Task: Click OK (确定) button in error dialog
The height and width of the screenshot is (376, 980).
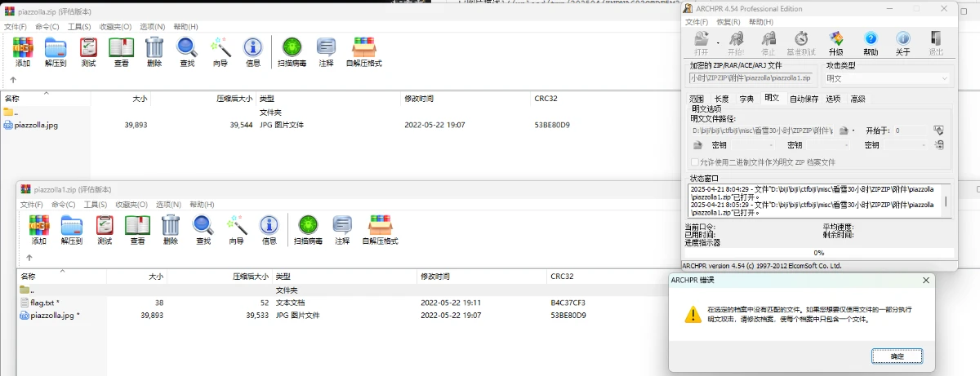Action: point(897,356)
